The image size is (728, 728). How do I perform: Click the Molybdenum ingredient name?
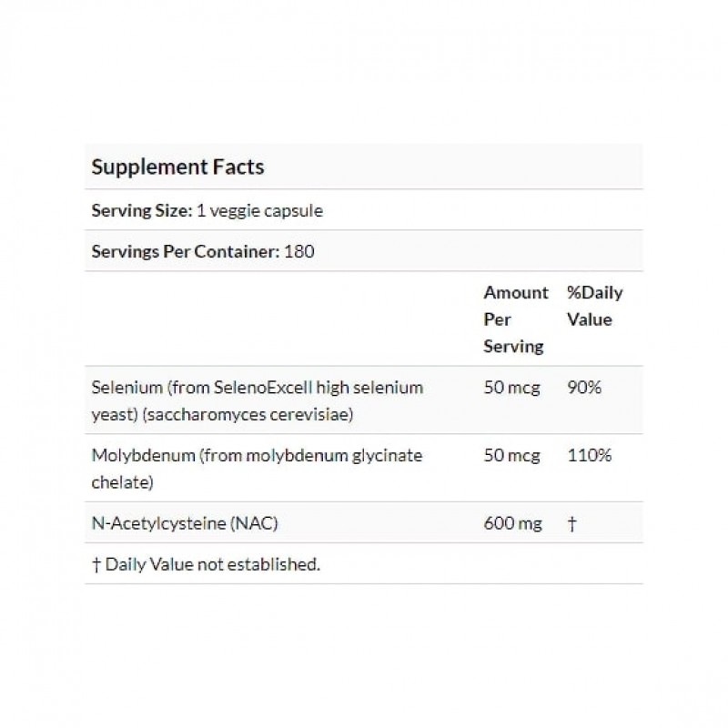136,455
